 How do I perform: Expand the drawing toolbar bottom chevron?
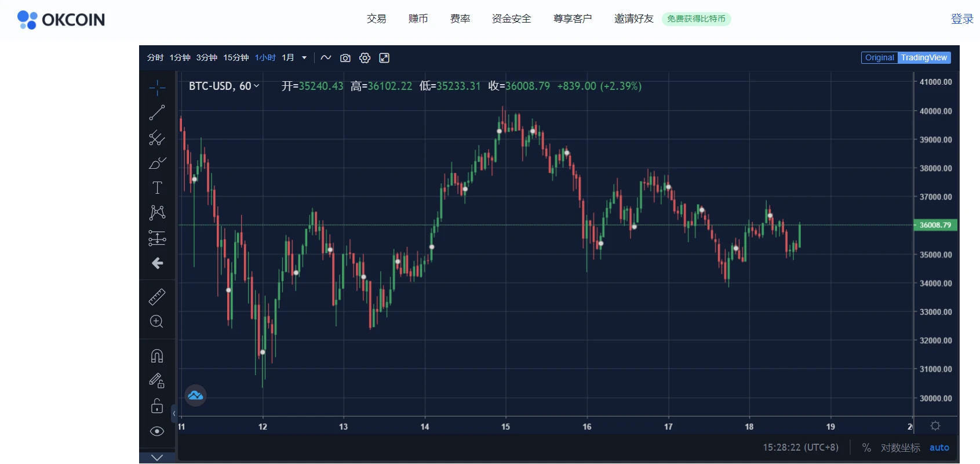point(157,457)
